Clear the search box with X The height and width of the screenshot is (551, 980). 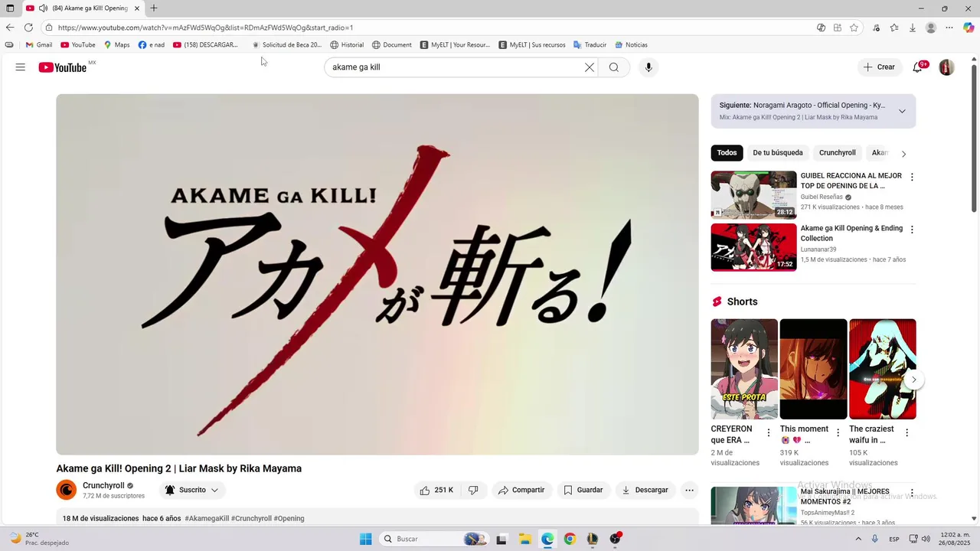(590, 67)
